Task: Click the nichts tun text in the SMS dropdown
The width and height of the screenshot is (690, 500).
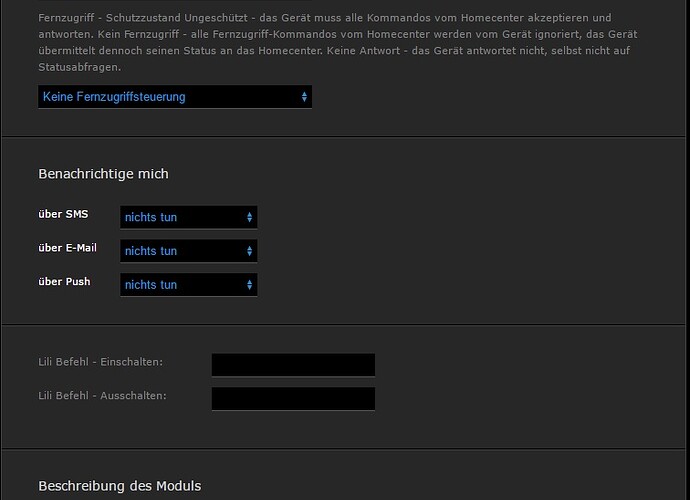Action: 151,217
